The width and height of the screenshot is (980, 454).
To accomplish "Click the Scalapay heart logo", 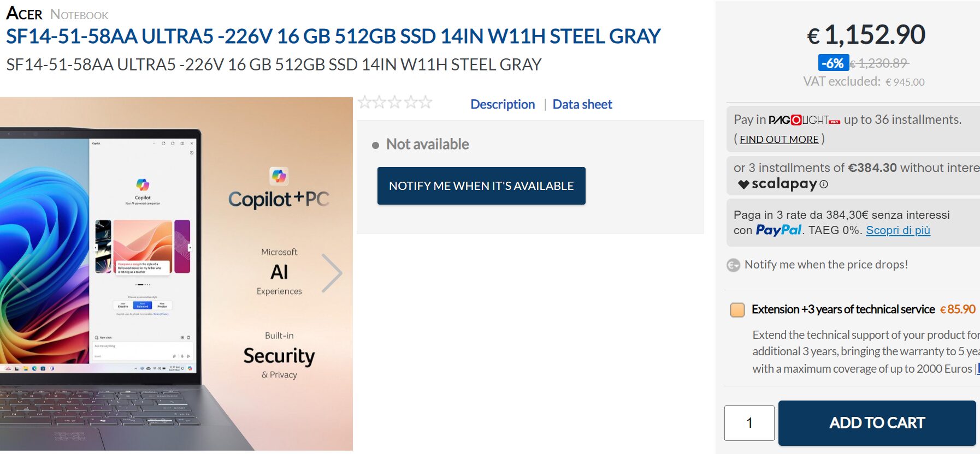I will [x=743, y=184].
